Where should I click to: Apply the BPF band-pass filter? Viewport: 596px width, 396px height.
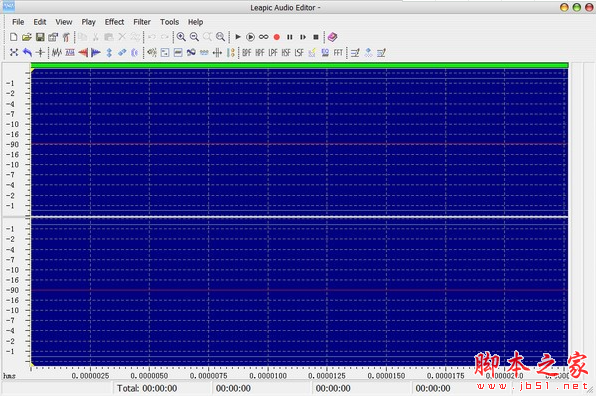[247, 53]
